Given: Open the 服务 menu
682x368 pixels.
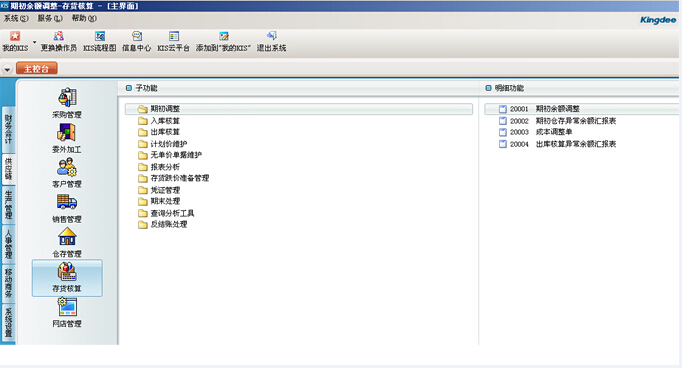Looking at the screenshot, I should [x=50, y=18].
